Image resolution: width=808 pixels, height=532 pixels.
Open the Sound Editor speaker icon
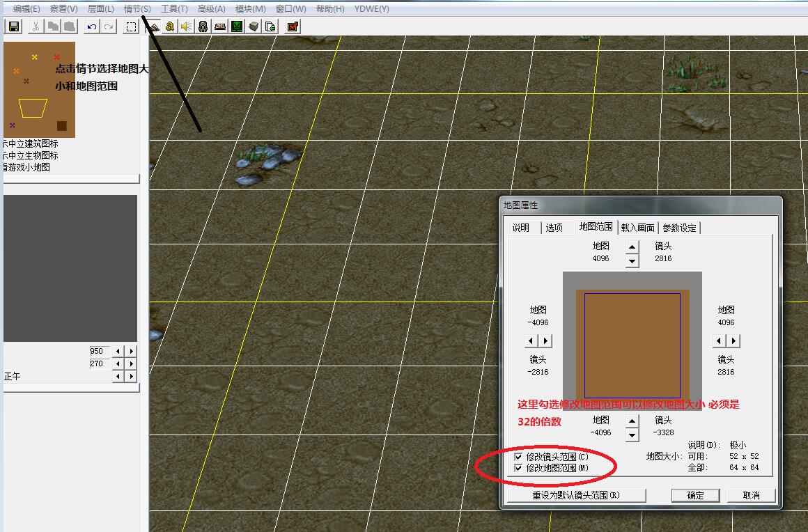tap(186, 26)
